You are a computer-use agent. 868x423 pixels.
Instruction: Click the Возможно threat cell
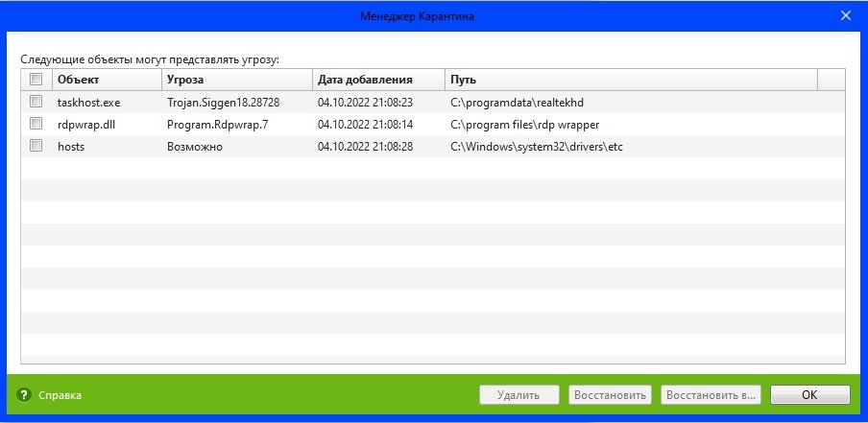tap(195, 147)
